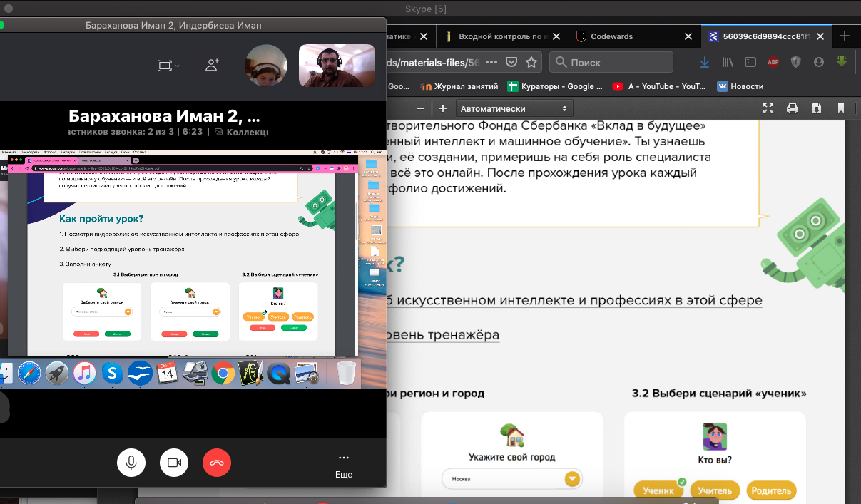Click the 'Поиск' search field

621,62
